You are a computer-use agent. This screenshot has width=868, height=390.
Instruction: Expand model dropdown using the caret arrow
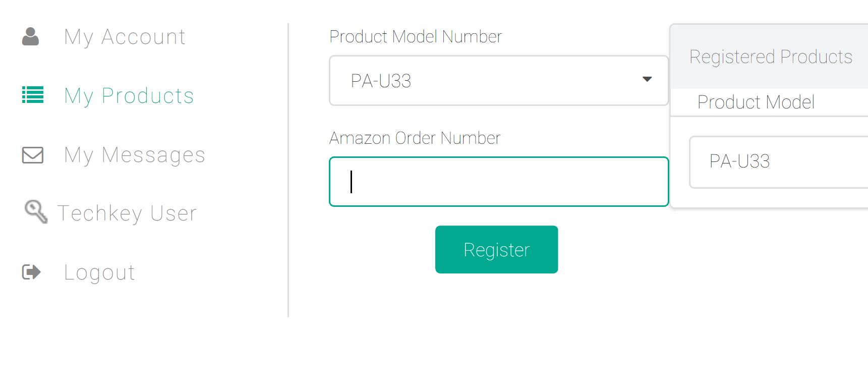[x=647, y=79]
